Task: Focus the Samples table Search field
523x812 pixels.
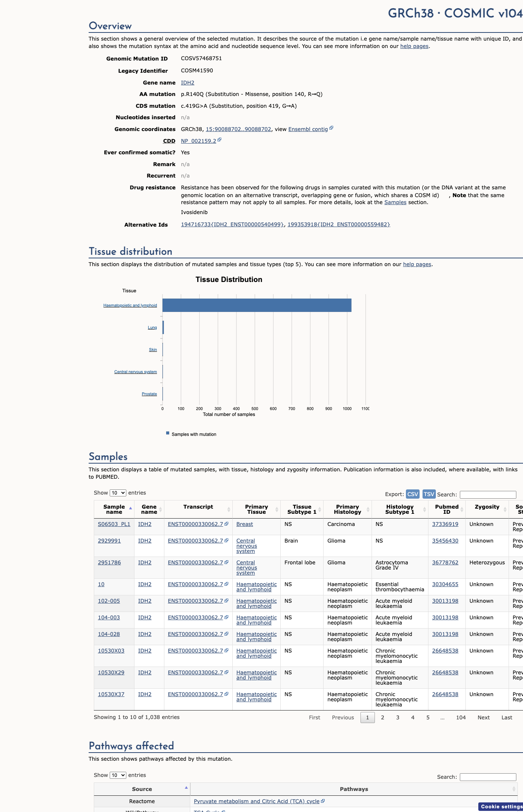Action: tap(488, 495)
